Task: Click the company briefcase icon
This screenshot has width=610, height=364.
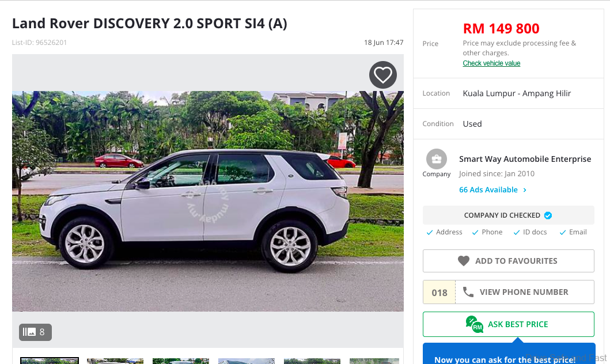Action: pos(437,159)
